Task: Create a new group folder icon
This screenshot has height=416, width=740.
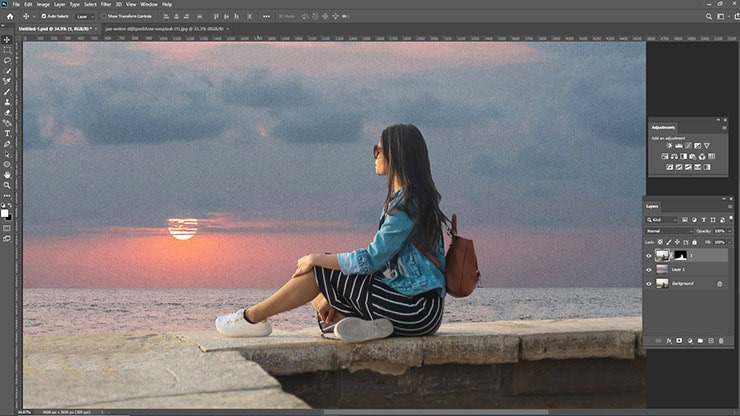Action: [x=700, y=340]
